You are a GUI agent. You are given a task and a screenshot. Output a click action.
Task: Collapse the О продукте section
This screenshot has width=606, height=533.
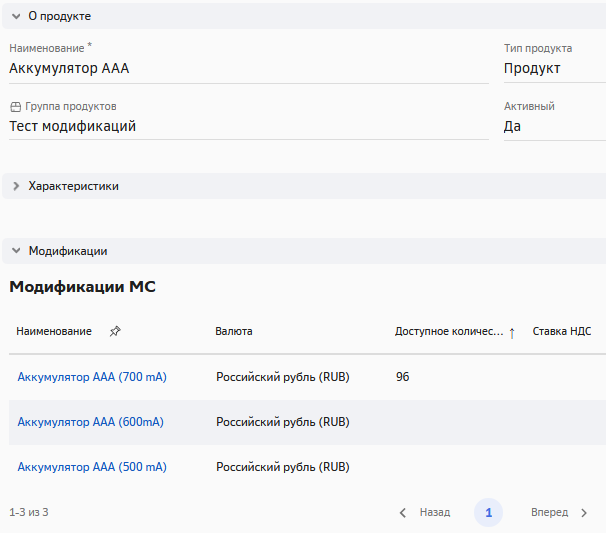17,17
